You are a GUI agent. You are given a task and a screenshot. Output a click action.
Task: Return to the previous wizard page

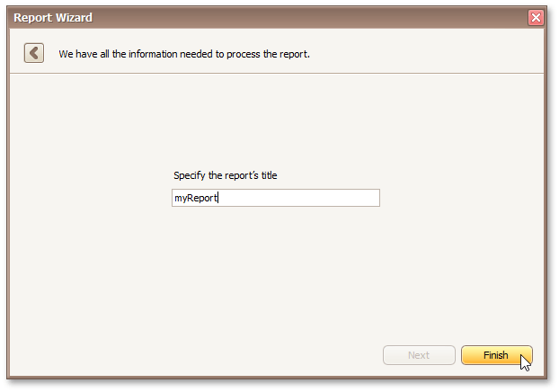point(34,53)
